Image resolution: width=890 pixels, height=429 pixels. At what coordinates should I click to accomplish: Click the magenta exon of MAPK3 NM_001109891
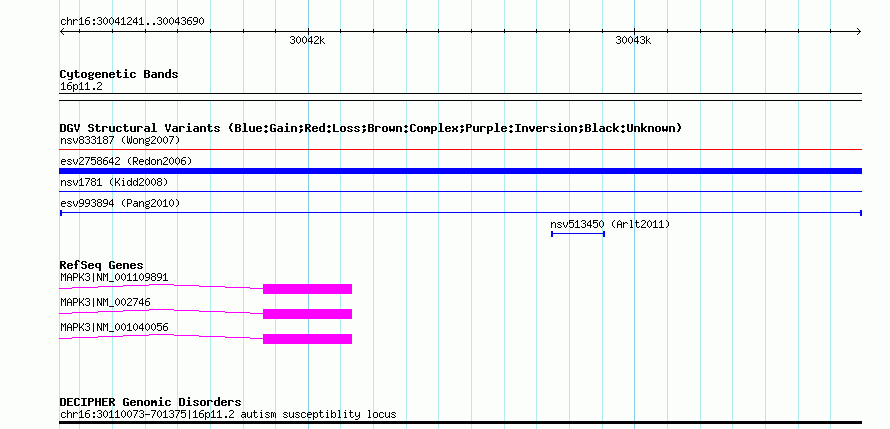click(308, 289)
